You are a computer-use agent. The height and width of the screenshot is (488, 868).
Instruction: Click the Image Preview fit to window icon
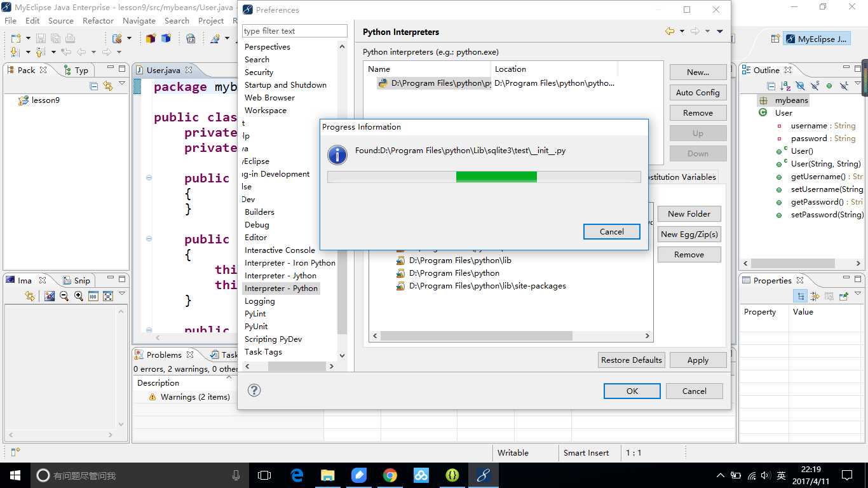point(108,296)
